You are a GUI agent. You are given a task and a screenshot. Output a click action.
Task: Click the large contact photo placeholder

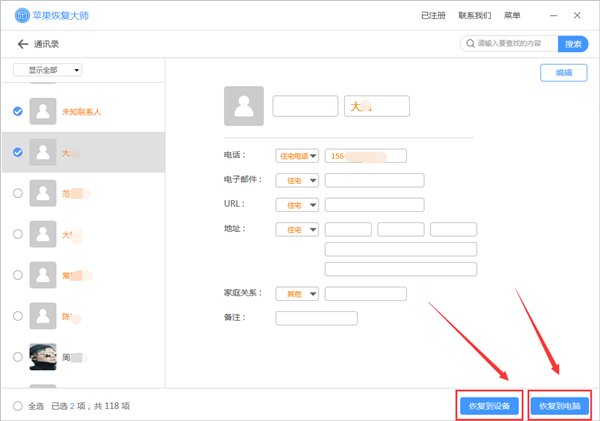(244, 106)
